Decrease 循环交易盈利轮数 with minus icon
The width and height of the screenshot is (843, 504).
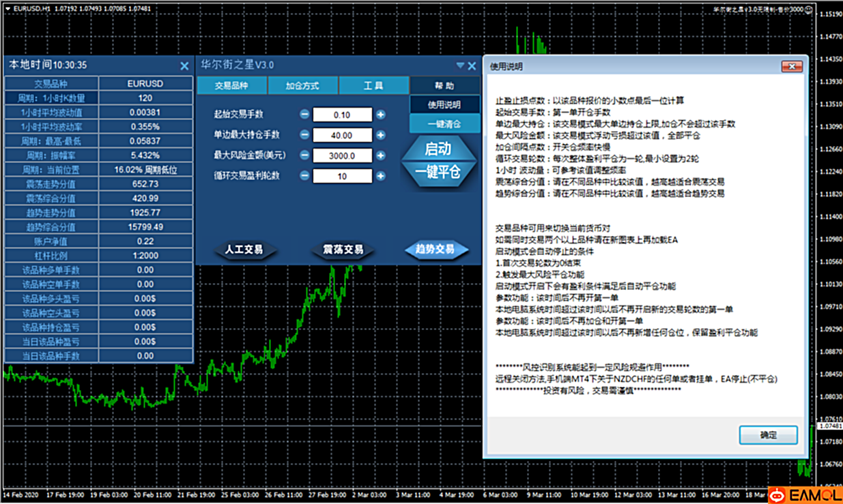[304, 176]
